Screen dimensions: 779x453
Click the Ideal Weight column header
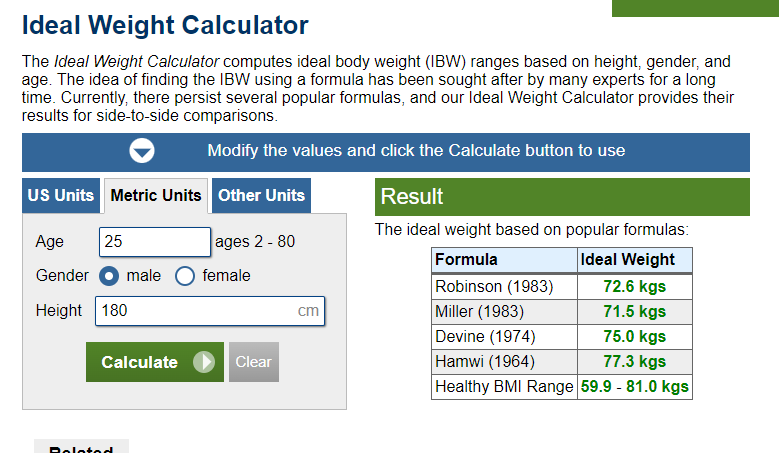point(634,260)
